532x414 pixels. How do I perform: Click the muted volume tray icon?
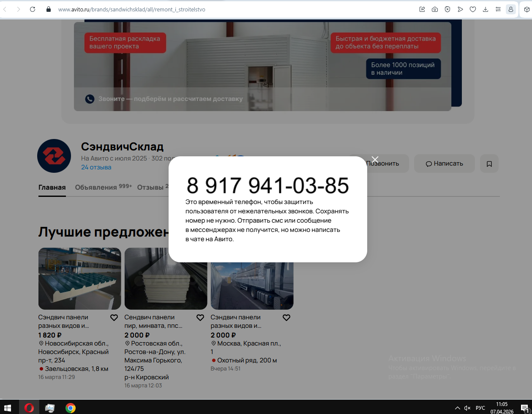467,408
